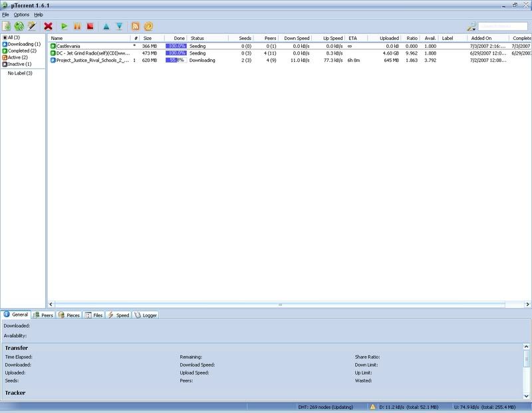Sort by the Peers column header

click(x=266, y=39)
